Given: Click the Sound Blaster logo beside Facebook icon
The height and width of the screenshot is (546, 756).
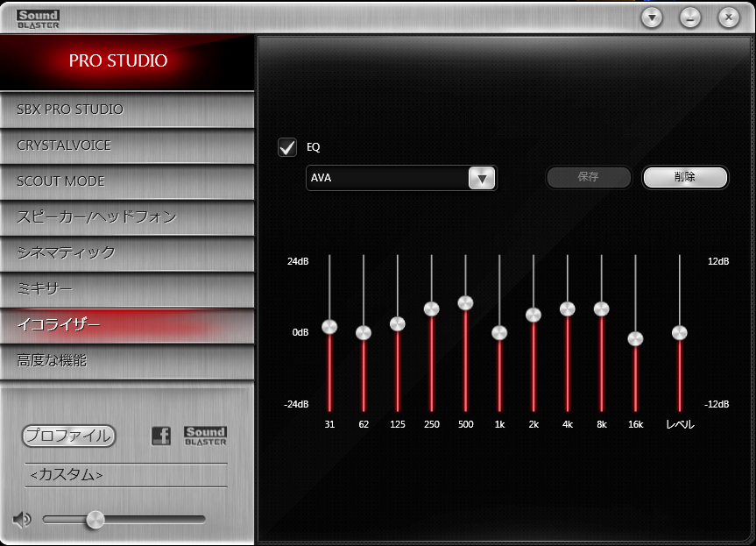Looking at the screenshot, I should [205, 436].
